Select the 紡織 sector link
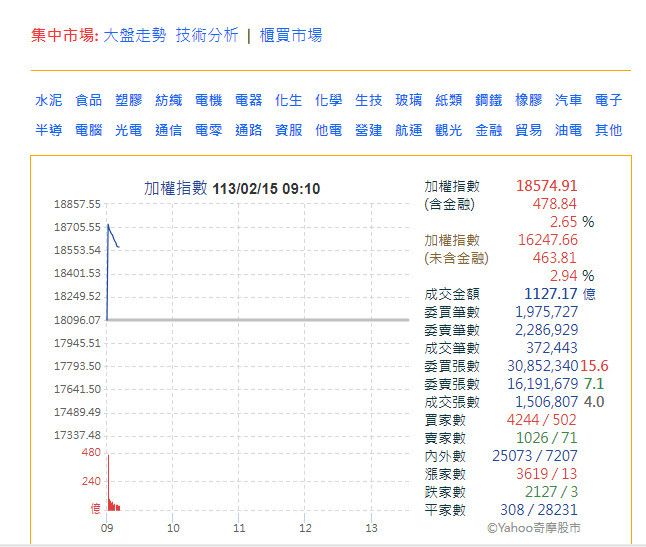This screenshot has height=547, width=646. pos(169,100)
